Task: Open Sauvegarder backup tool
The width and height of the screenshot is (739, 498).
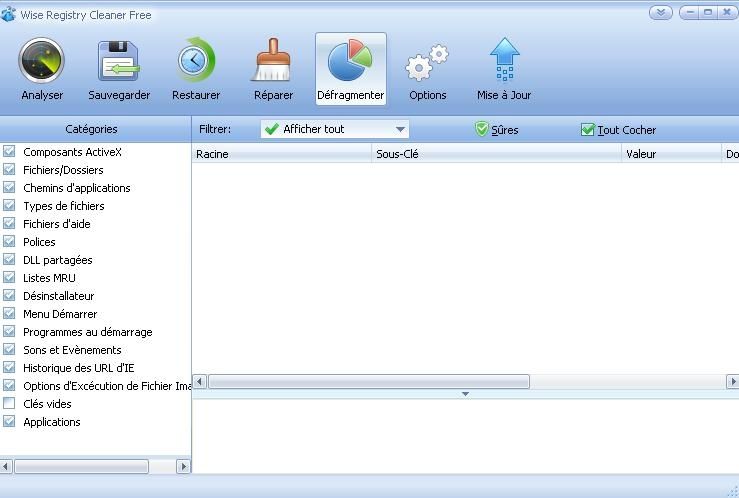Action: pos(119,61)
